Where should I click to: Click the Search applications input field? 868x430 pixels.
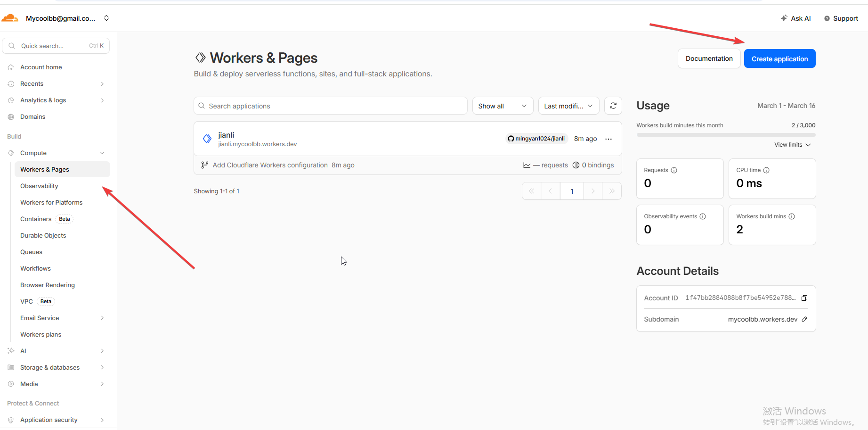click(x=334, y=106)
